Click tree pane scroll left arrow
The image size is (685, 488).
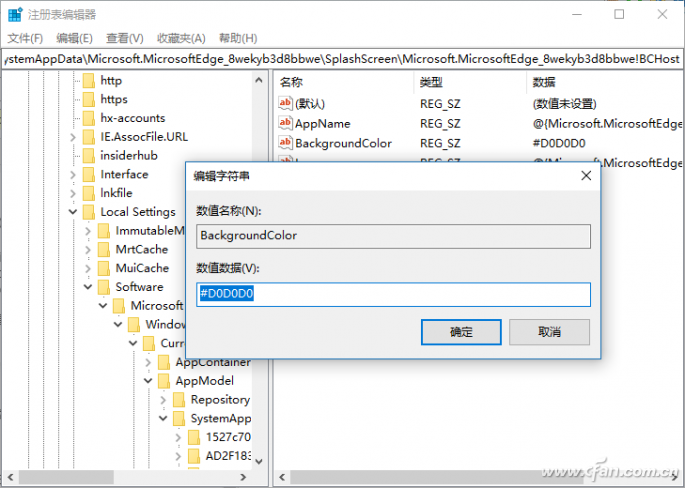coord(10,478)
